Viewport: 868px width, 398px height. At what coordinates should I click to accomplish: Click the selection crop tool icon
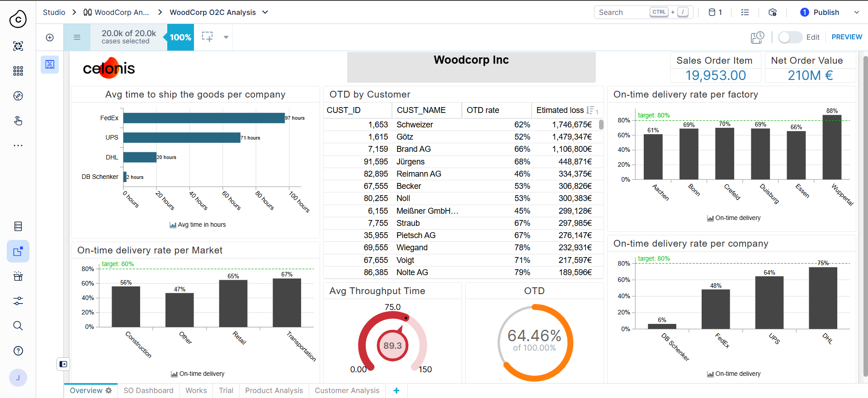(x=208, y=37)
